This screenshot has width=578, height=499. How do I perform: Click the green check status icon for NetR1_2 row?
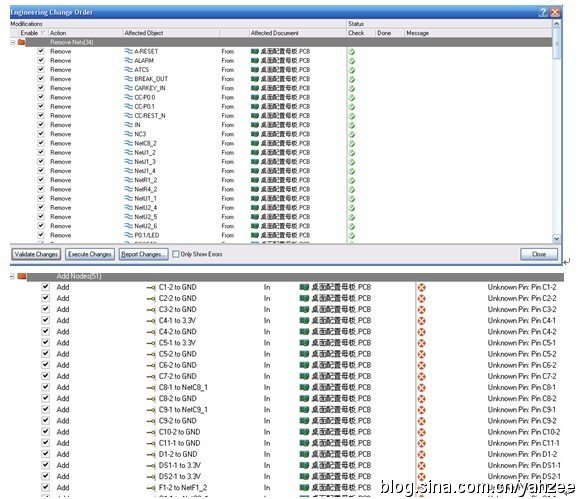(x=352, y=180)
